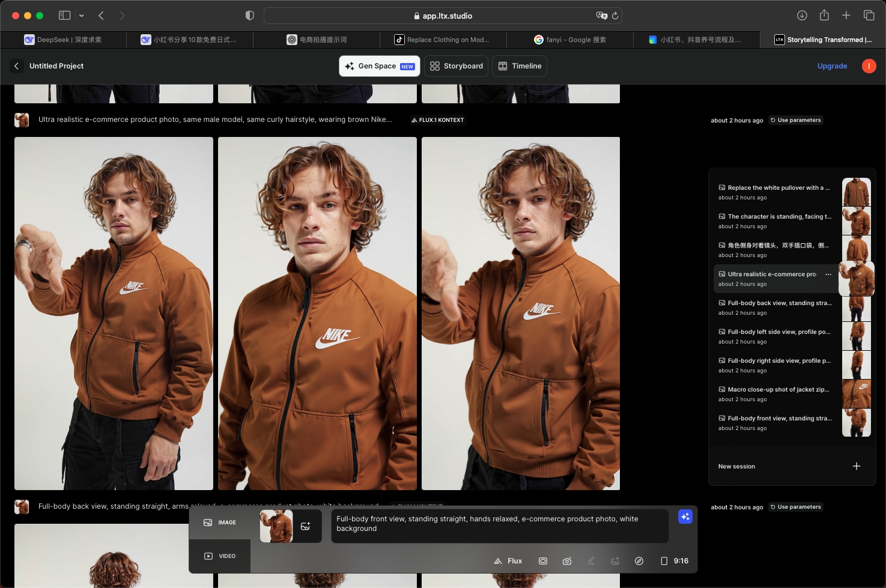886x588 pixels.
Task: Open the more options dots for Ultra realistic entry
Action: [x=828, y=274]
